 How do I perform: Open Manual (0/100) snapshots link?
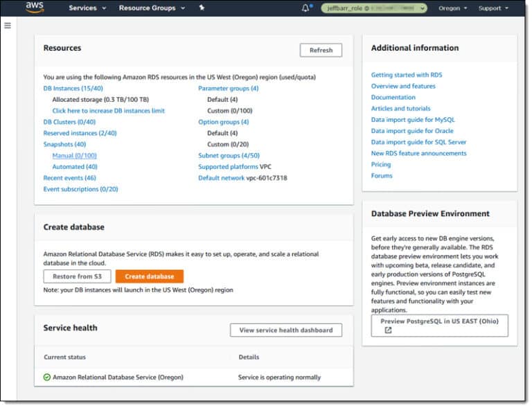74,155
